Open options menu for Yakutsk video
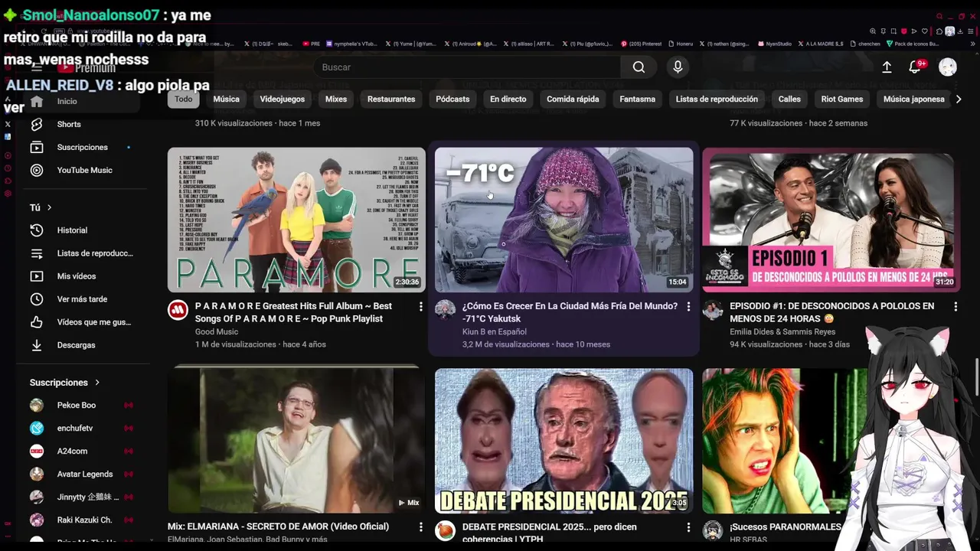Image resolution: width=980 pixels, height=551 pixels. (x=688, y=307)
